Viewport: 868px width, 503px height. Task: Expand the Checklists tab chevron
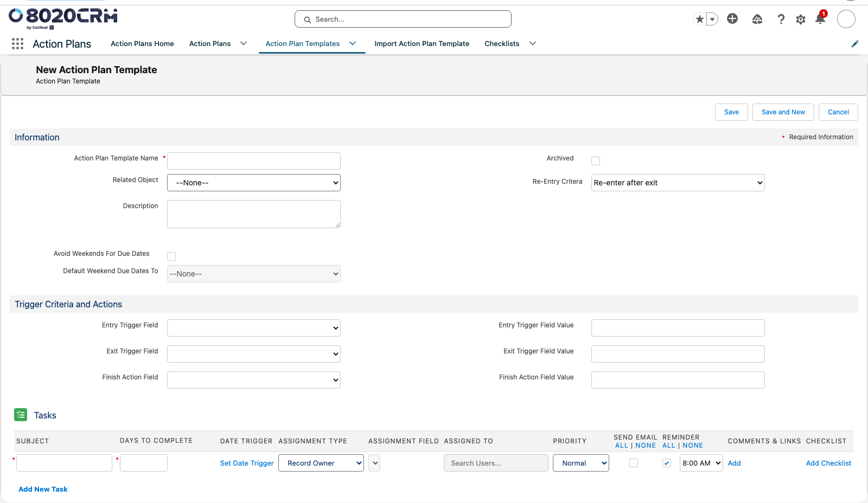pyautogui.click(x=533, y=44)
